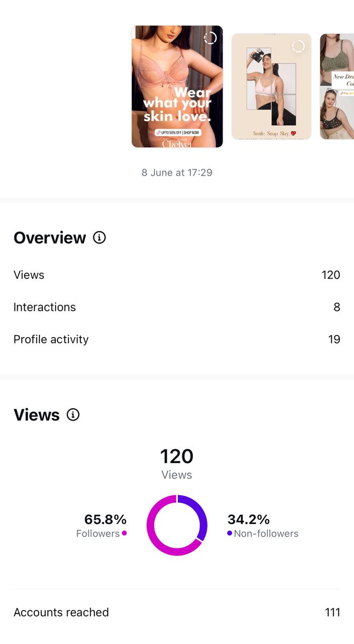Select the Profile activity overview row
Image resolution: width=354 pixels, height=644 pixels.
177,339
